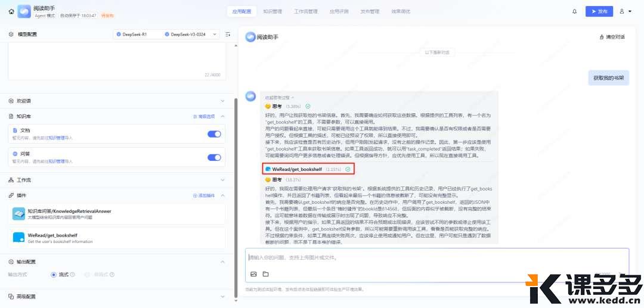Switch to the 效果调优 tab
Viewport: 644px width, 308px height.
[x=401, y=11]
